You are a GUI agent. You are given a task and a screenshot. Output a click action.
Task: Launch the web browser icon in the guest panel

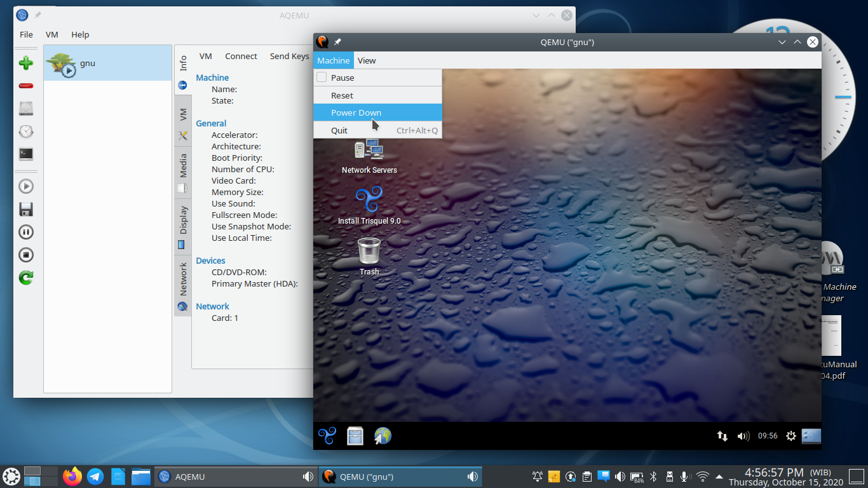click(383, 435)
